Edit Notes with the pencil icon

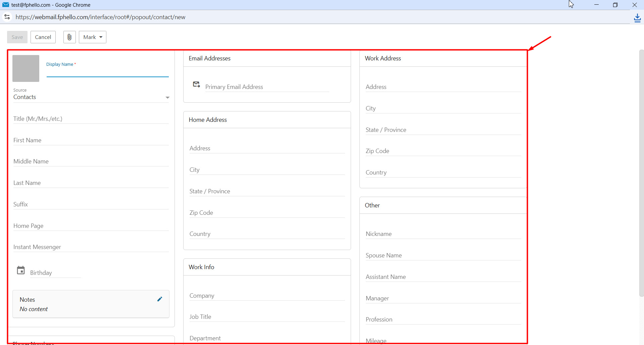click(x=160, y=299)
